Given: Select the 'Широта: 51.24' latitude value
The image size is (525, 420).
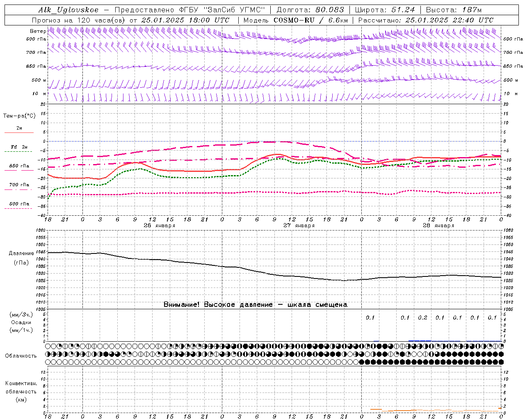Looking at the screenshot, I should [385, 10].
